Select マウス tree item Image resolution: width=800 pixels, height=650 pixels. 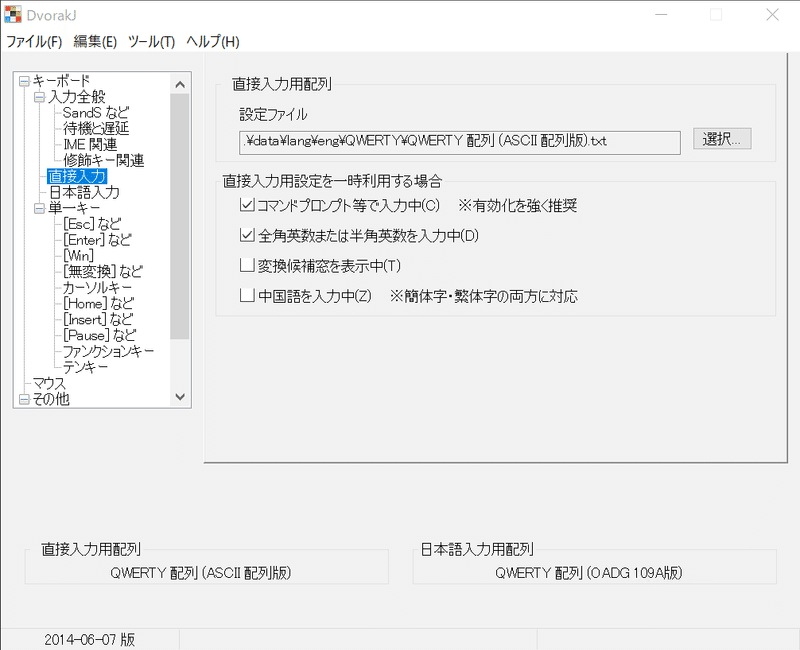[49, 383]
